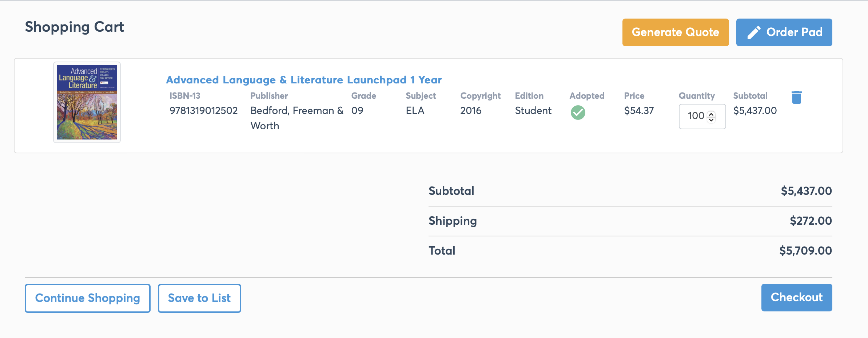Select the ISBN-13 number 9781319012502
The image size is (868, 338).
203,110
